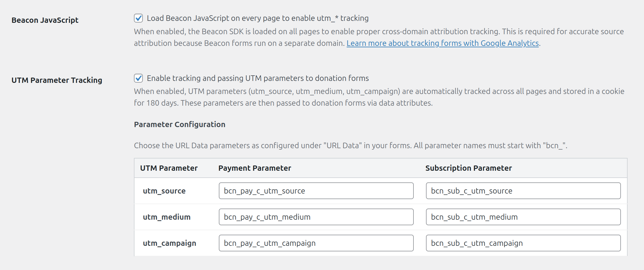
Task: Click inside the bcn_pay_c_utm_source field
Action: (316, 191)
